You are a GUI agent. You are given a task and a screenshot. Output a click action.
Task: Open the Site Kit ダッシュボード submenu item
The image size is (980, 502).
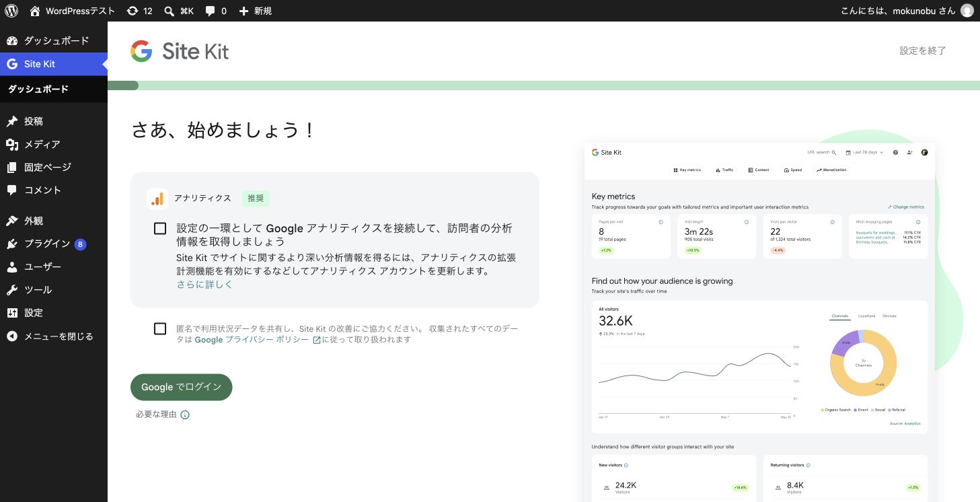point(38,89)
